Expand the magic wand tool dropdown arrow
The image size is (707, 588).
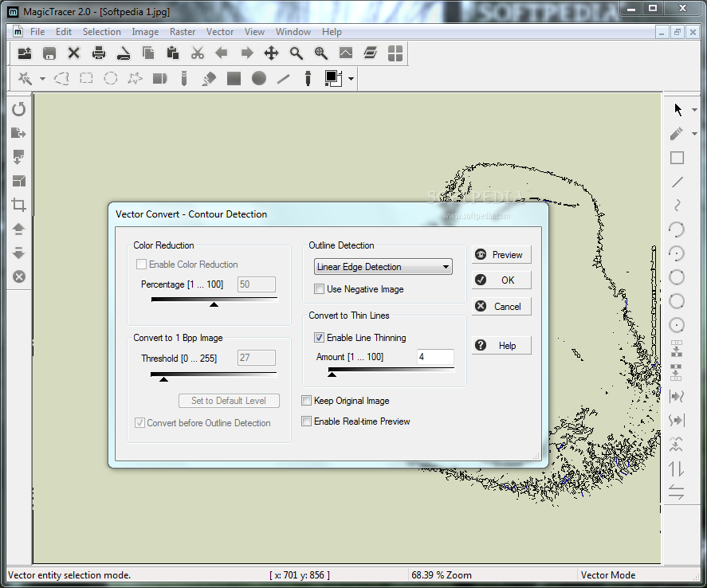click(x=42, y=79)
